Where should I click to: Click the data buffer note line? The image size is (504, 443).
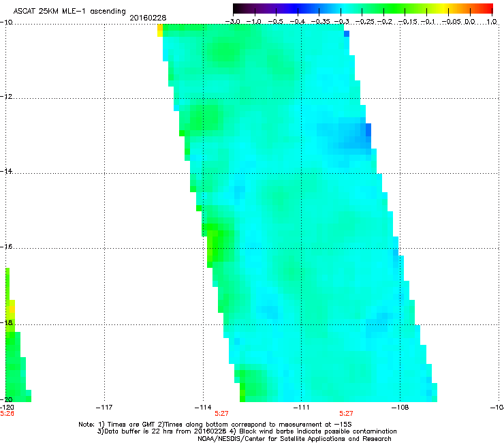247,431
